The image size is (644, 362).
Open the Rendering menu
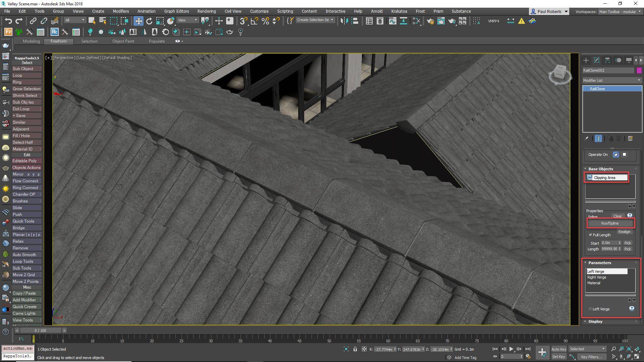tap(206, 11)
